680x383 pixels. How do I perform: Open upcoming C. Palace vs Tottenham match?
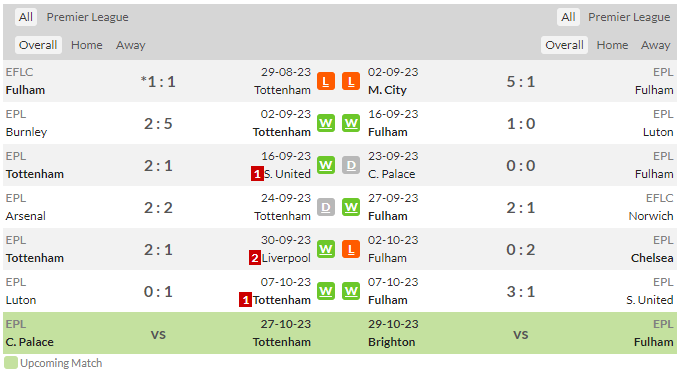pyautogui.click(x=158, y=333)
